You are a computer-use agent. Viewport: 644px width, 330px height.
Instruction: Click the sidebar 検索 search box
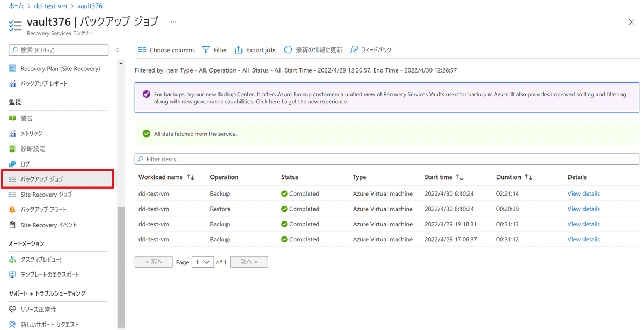coord(58,50)
